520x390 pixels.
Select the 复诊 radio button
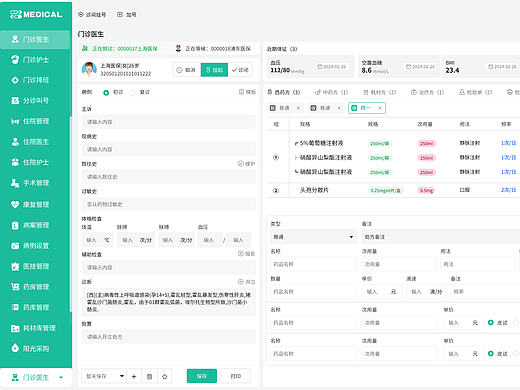132,93
